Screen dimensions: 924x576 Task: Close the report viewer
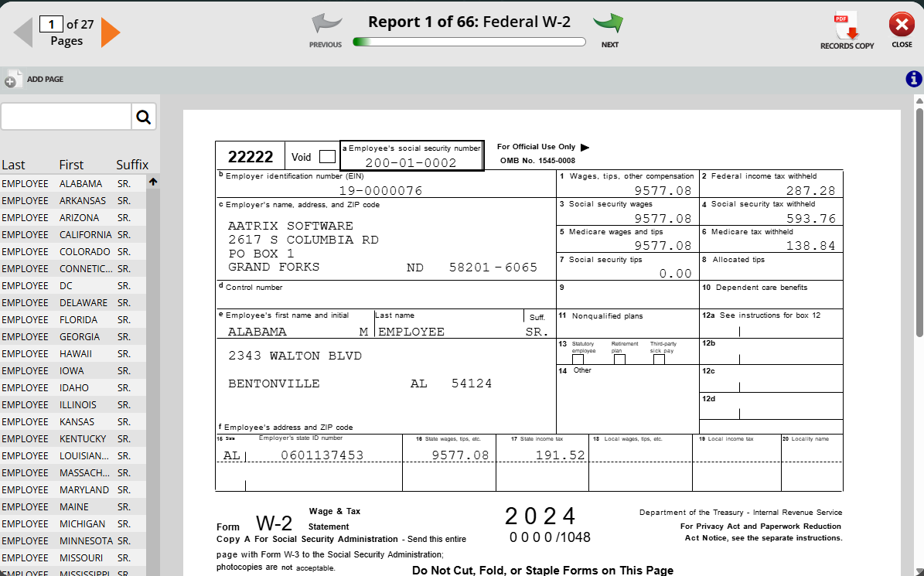(902, 30)
